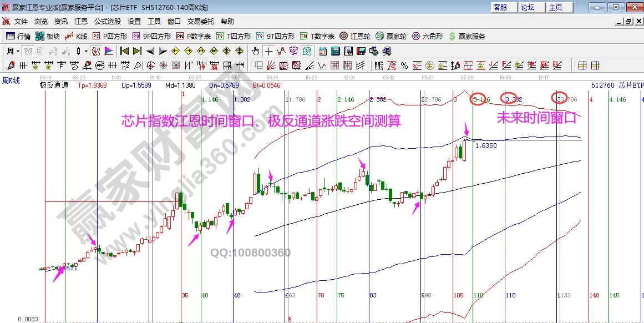
Task: Expand the candlestick style dropdown arrow
Action: (x=86, y=51)
